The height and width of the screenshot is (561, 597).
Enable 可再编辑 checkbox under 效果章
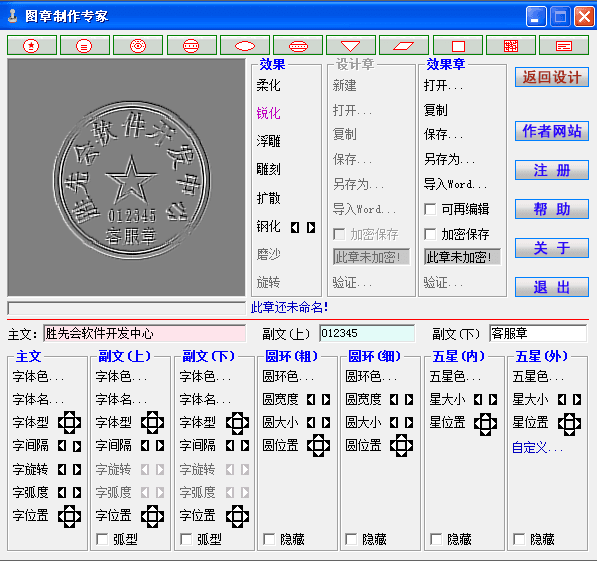click(430, 209)
